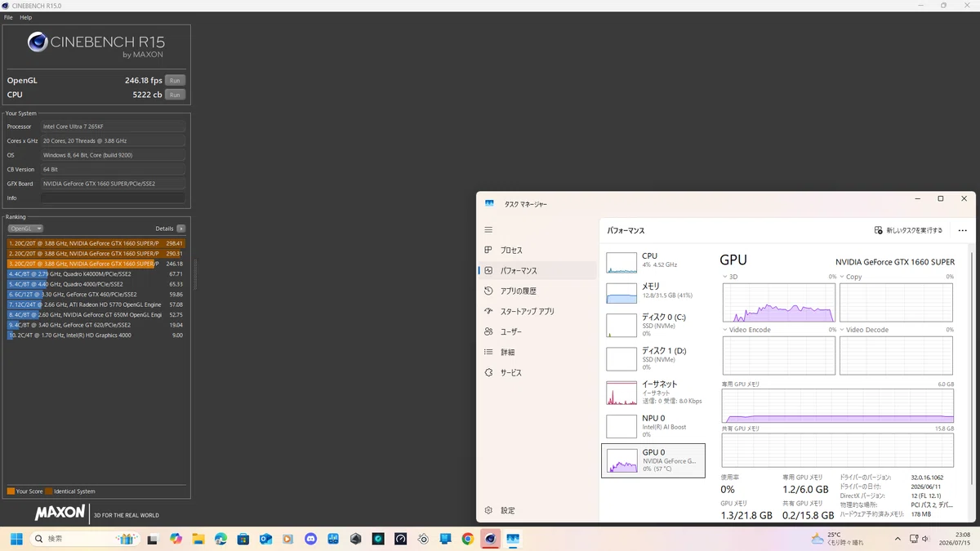This screenshot has width=980, height=551.
Task: Open Outlook from the taskbar
Action: [265, 539]
